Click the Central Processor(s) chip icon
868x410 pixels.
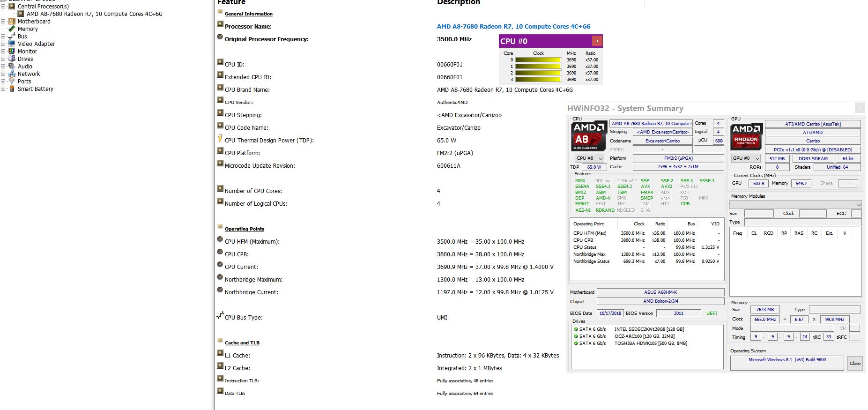tap(12, 6)
